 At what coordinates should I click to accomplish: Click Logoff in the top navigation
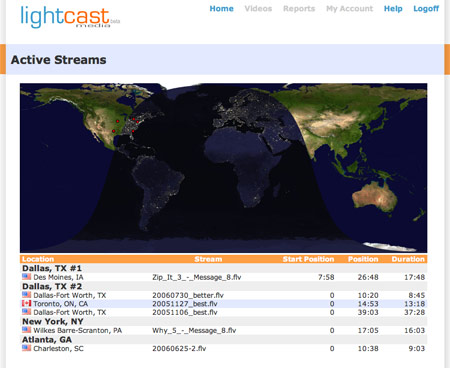coord(426,9)
